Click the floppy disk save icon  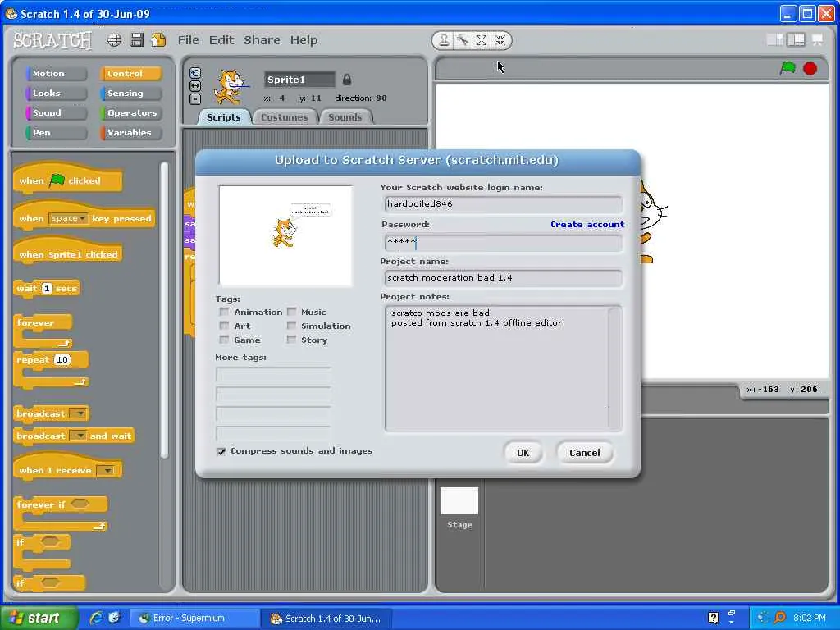tap(137, 40)
